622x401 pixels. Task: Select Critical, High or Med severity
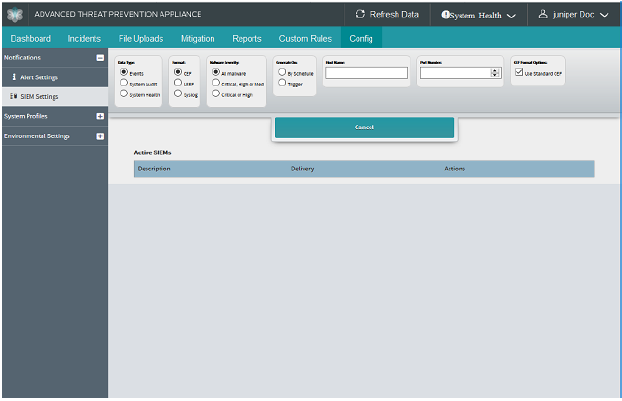[x=216, y=83]
